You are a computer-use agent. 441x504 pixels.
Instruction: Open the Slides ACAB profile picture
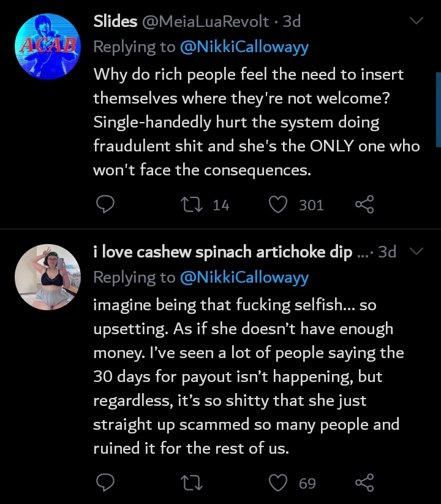[48, 46]
